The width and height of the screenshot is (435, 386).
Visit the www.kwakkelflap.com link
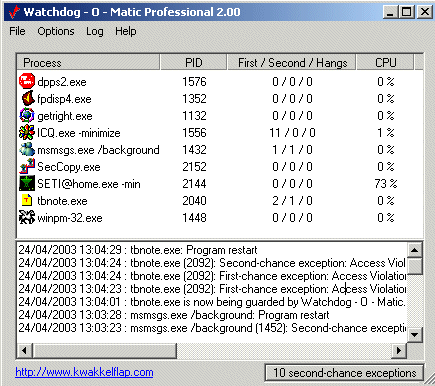[84, 372]
